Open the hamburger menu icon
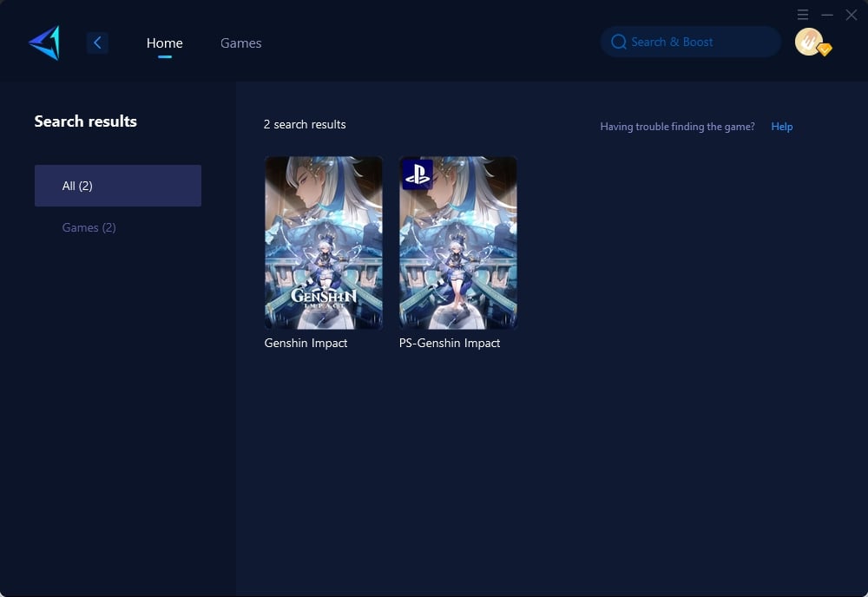This screenshot has height=597, width=868. 803,15
